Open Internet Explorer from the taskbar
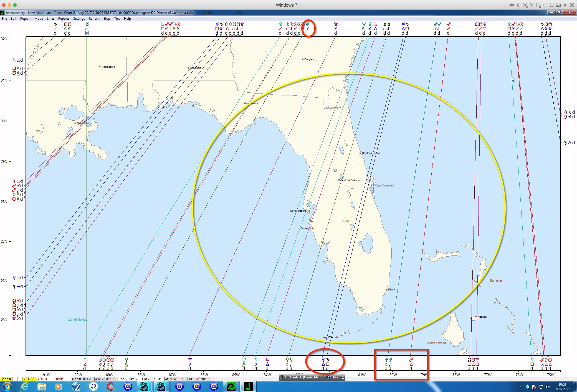Viewport: 577px width, 392px height. pos(25,386)
